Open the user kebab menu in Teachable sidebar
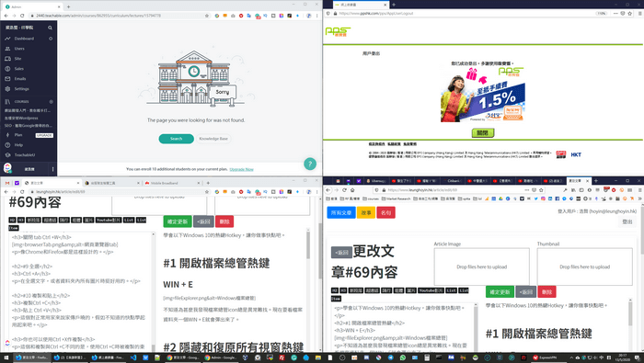Image resolution: width=644 pixels, height=363 pixels. (52, 169)
